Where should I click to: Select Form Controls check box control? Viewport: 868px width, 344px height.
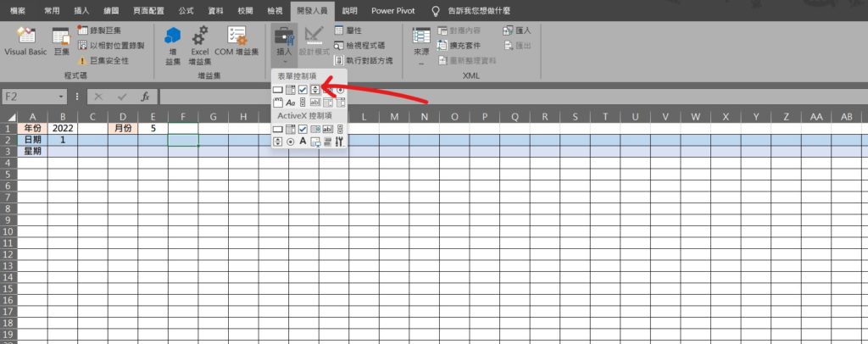303,90
